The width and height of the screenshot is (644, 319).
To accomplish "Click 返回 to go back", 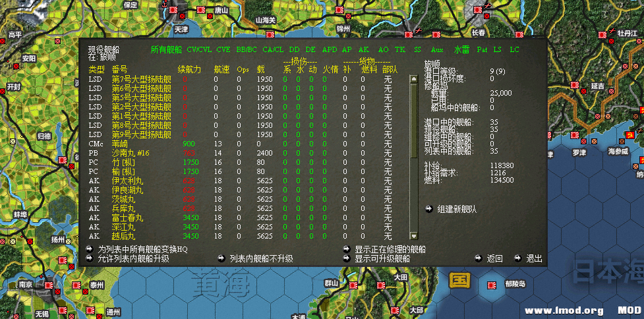I will pyautogui.click(x=494, y=258).
